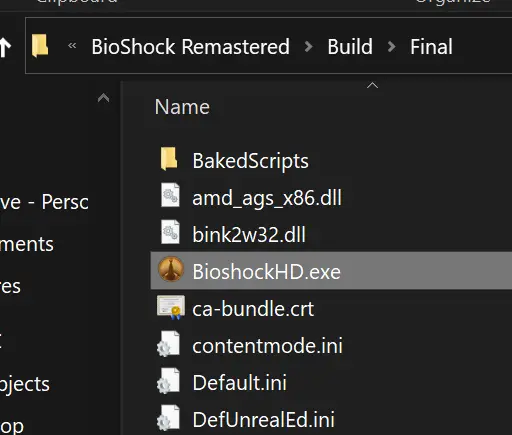Click the DefUnrealEd.ini file icon

tap(169, 417)
